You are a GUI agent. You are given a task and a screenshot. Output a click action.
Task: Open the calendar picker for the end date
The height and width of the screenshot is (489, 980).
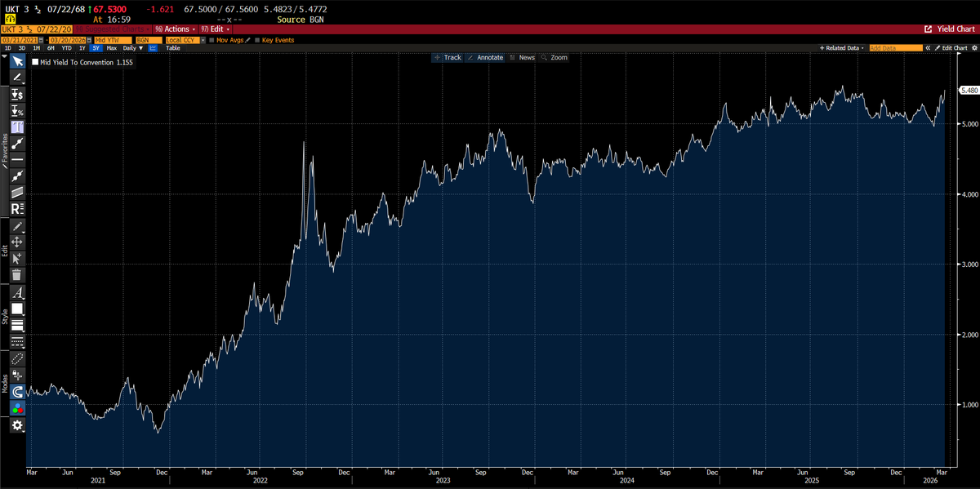click(90, 40)
